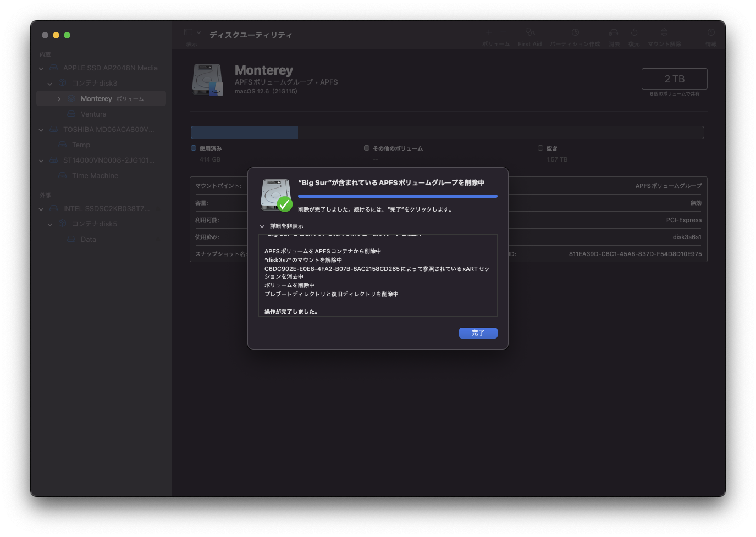Screen dimensions: 756x537
Task: Click the 内蔵 sidebar section header
Action: [45, 54]
